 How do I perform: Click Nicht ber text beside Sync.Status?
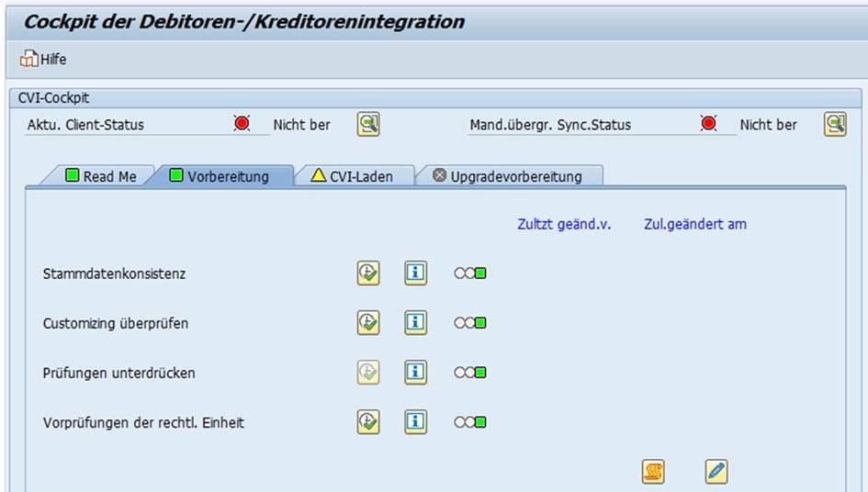tap(769, 125)
